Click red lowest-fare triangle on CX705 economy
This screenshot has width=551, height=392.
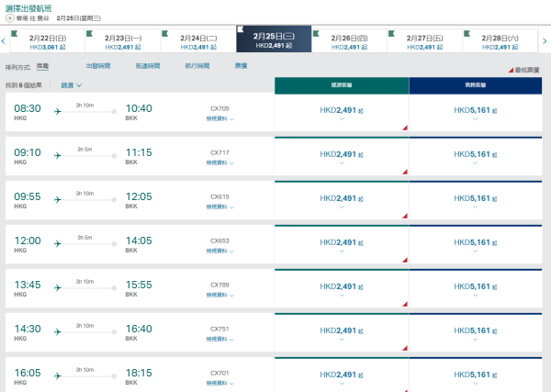click(x=403, y=127)
